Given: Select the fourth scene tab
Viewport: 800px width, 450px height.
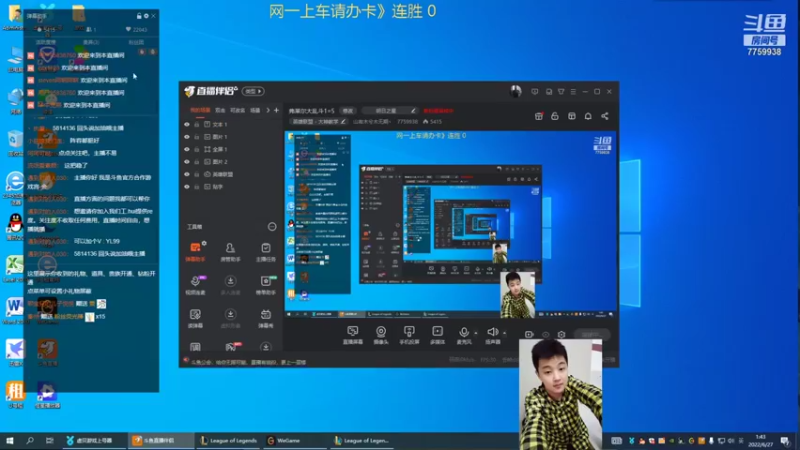Looking at the screenshot, I should [x=255, y=110].
